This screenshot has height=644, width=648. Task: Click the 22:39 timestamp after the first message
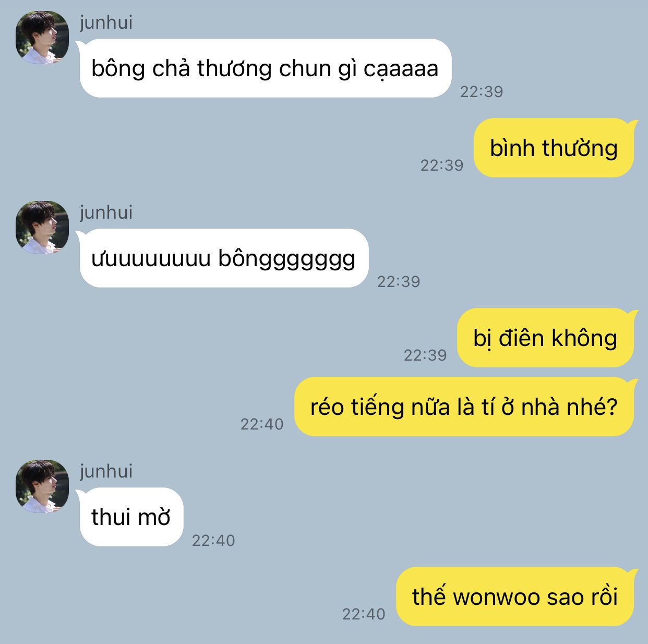[x=482, y=92]
